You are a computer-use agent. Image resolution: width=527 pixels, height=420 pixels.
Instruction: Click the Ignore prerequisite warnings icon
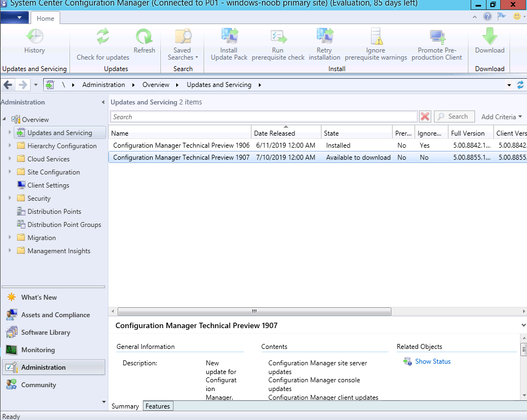click(376, 36)
